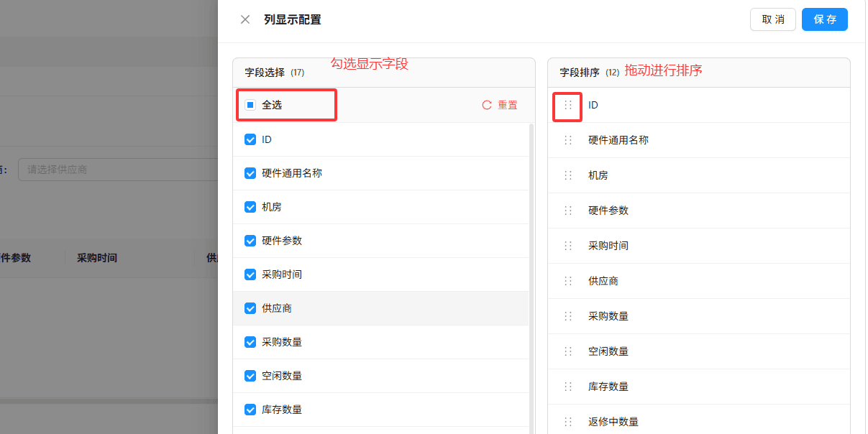868x434 pixels.
Task: Click the 字段选择 panel title
Action: 265,73
